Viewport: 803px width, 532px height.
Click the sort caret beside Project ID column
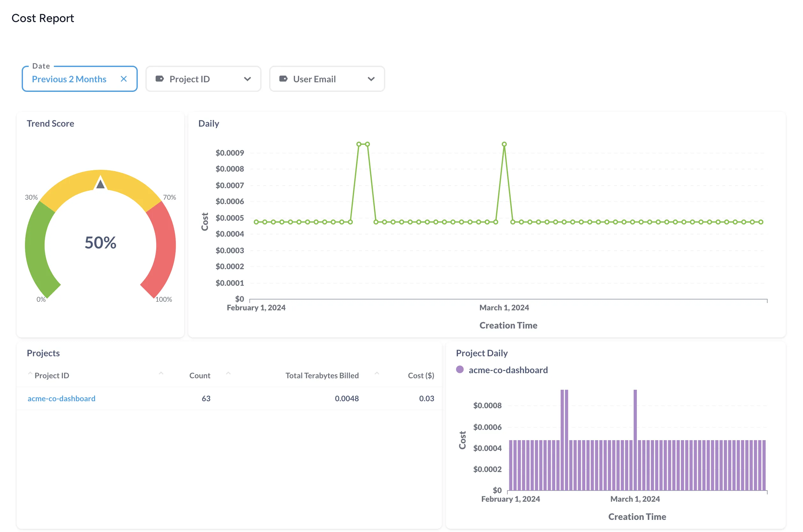[x=31, y=373]
